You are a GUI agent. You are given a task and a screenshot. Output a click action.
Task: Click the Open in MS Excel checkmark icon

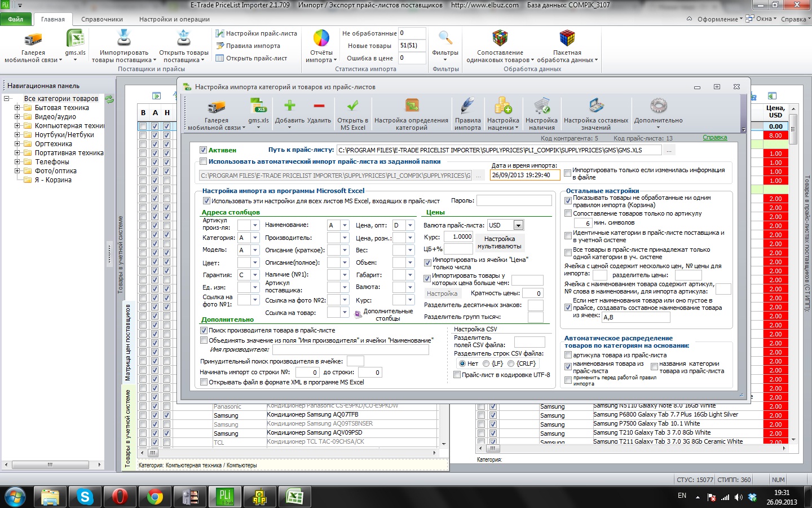[353, 106]
